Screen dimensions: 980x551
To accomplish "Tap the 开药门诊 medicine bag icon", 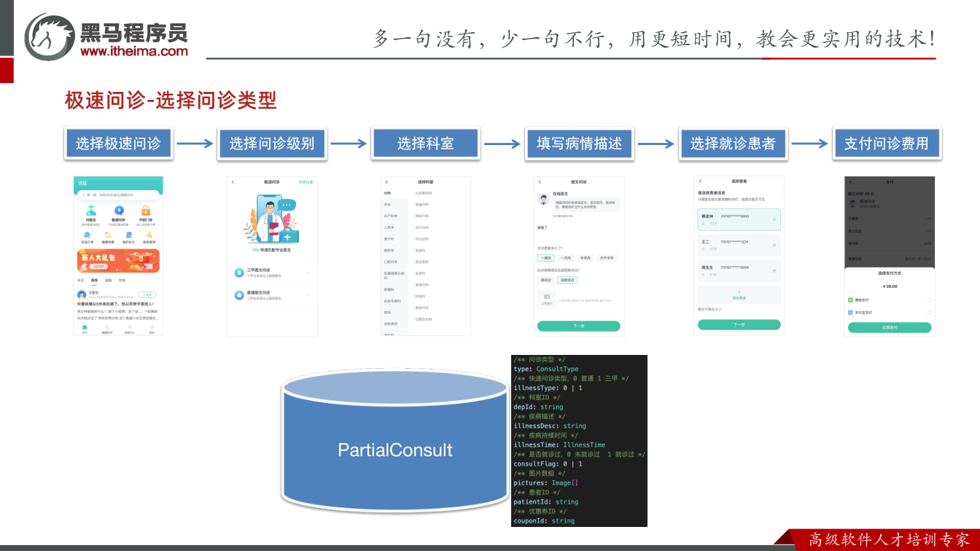I will point(146,211).
